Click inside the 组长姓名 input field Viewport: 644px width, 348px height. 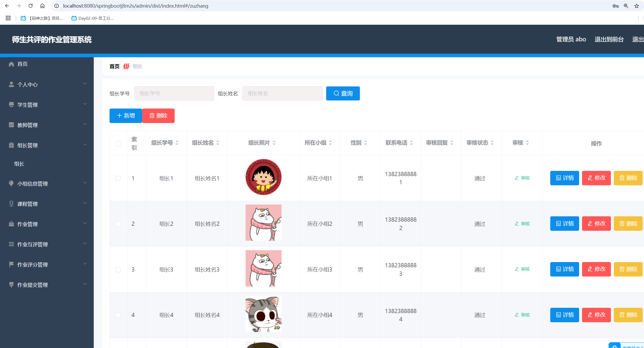(x=282, y=93)
